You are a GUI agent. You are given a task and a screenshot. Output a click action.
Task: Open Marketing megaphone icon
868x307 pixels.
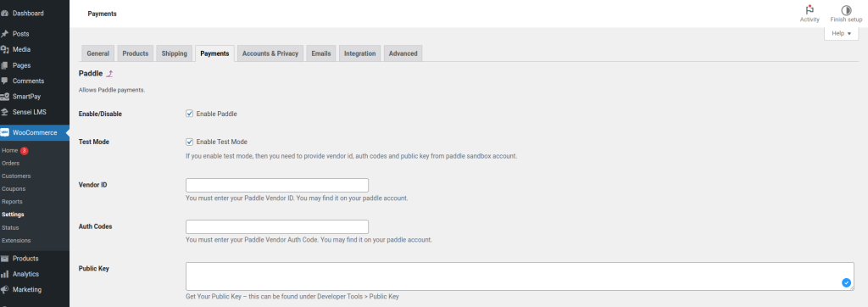click(5, 289)
